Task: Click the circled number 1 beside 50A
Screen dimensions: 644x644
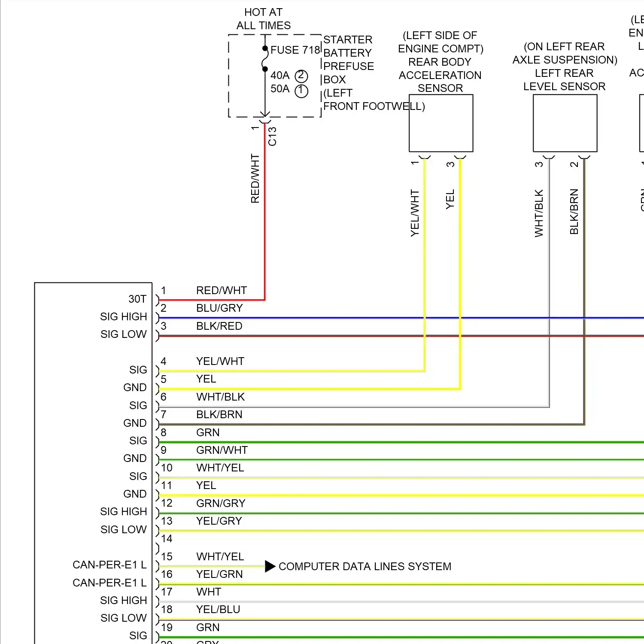Action: click(301, 91)
